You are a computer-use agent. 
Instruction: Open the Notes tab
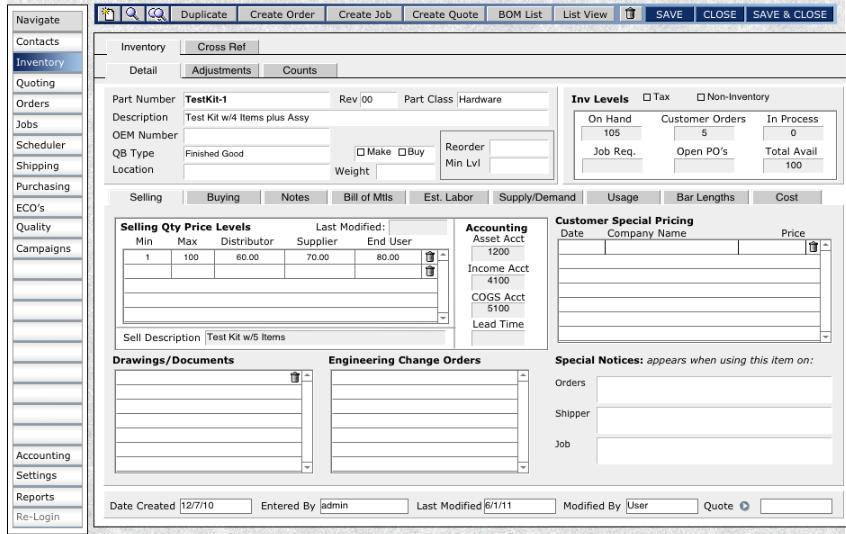pos(295,197)
